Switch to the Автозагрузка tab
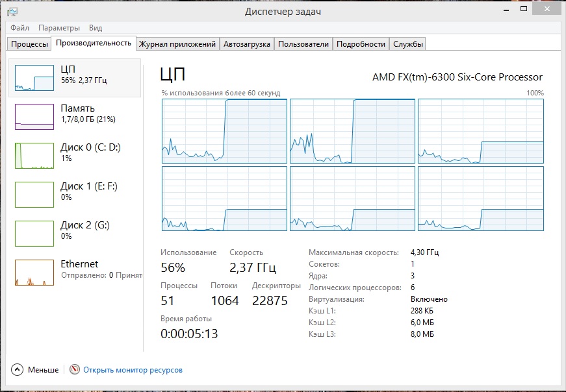Viewport: 566px width, 392px height. [246, 44]
